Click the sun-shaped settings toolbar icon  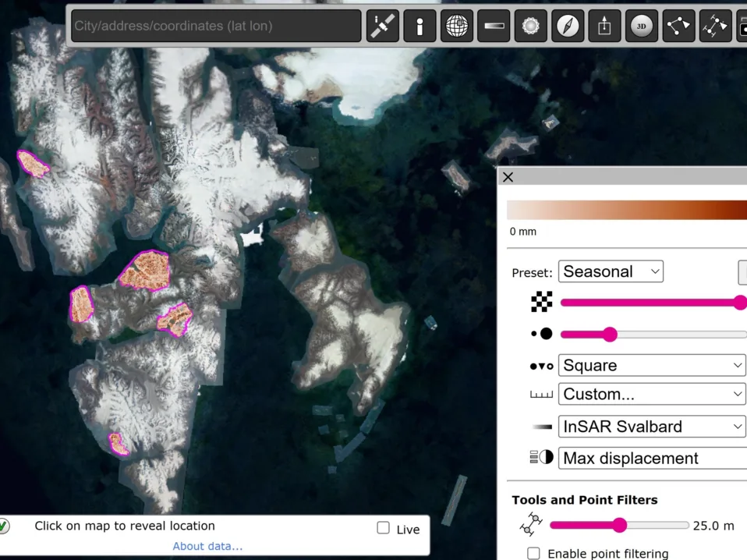tap(530, 26)
